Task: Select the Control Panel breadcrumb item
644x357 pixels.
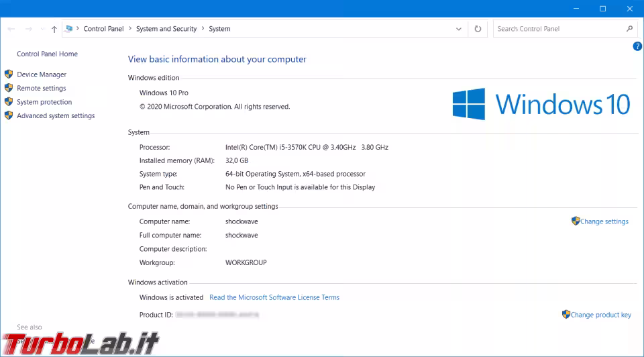Action: 103,29
